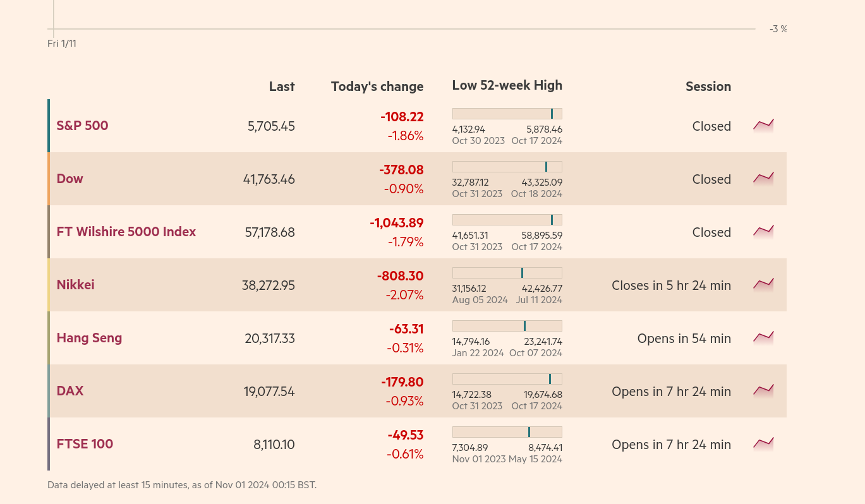Open the FTSE 100 index link
This screenshot has height=504, width=865.
click(x=85, y=444)
